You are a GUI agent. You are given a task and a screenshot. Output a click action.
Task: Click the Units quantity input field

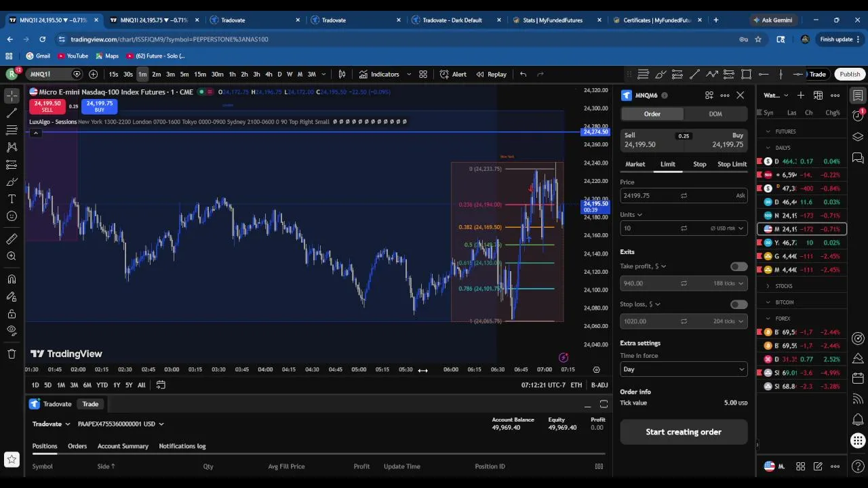684,228
